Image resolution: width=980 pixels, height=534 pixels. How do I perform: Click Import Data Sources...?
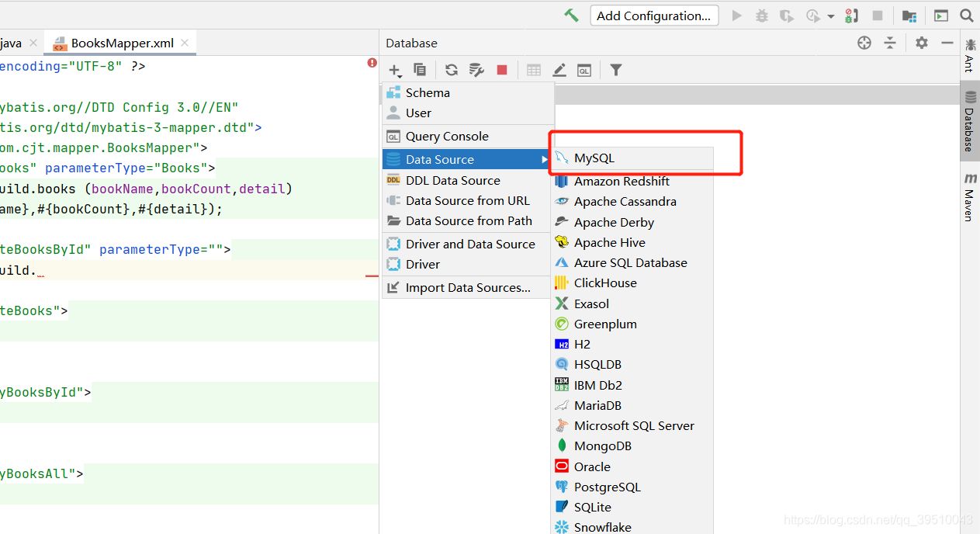click(468, 287)
